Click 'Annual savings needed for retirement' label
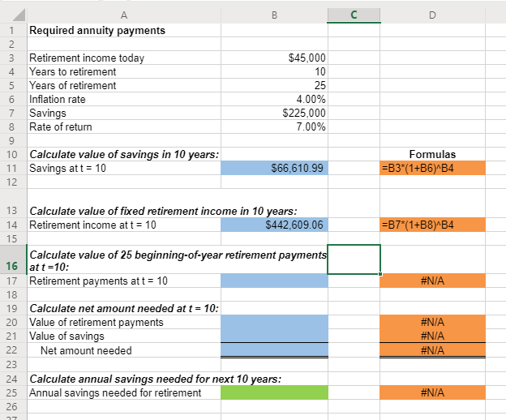The image size is (506, 420). click(x=115, y=393)
